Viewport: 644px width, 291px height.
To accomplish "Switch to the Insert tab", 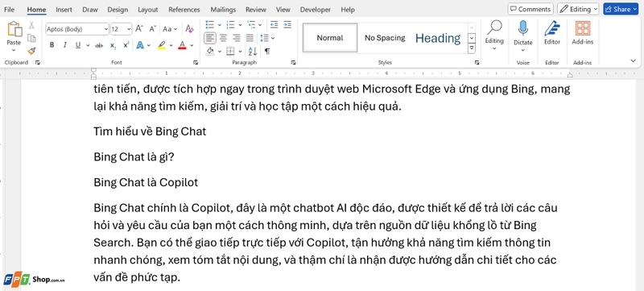I will [64, 9].
